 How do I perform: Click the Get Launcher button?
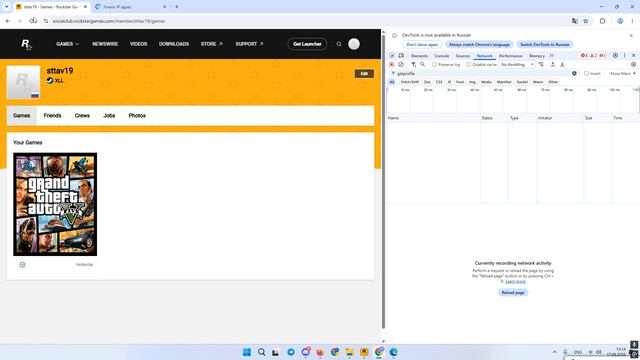click(307, 44)
